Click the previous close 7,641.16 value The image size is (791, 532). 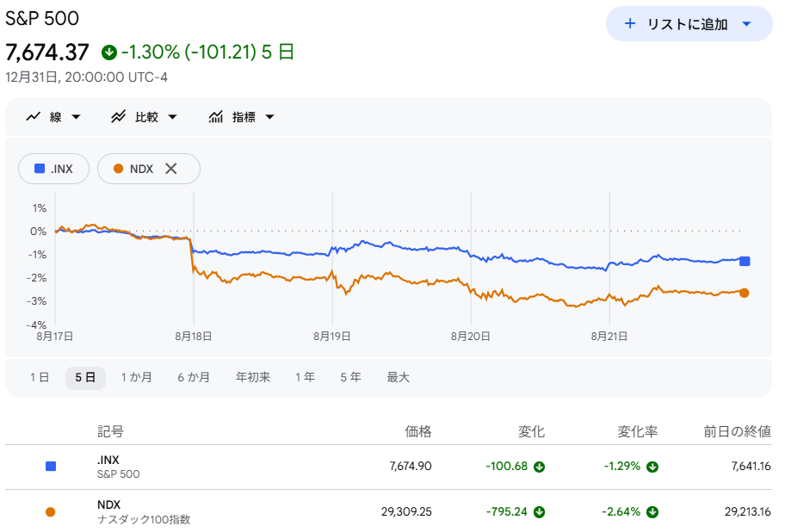click(x=751, y=466)
